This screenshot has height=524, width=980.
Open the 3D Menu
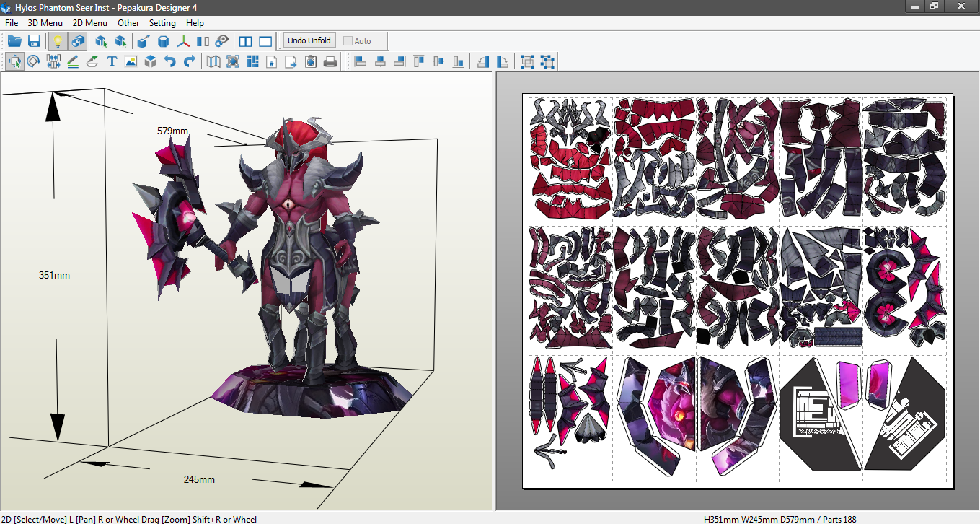[x=45, y=22]
